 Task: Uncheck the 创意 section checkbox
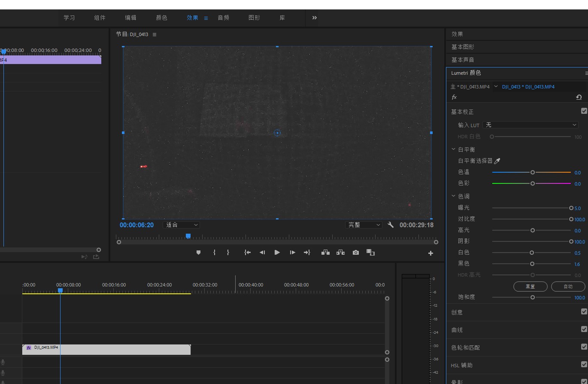point(584,311)
